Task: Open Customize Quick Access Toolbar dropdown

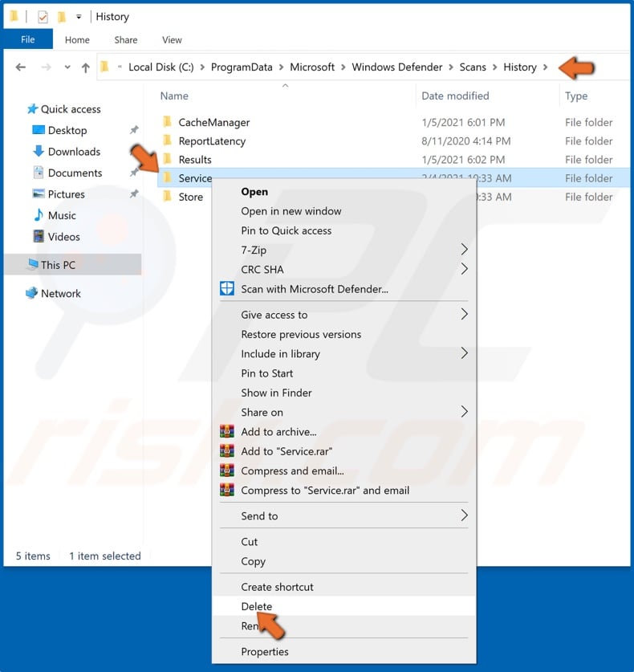Action: click(79, 17)
